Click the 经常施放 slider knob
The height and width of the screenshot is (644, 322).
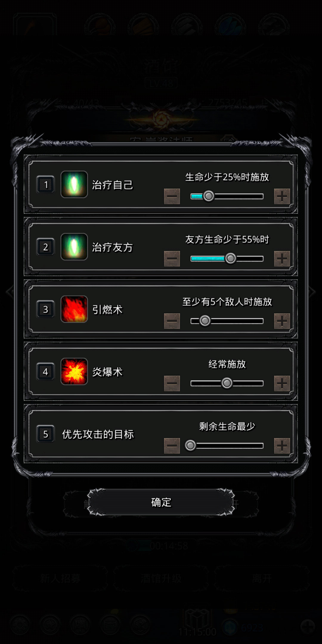(x=227, y=383)
